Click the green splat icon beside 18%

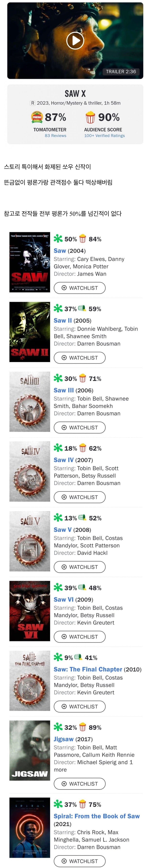(x=58, y=448)
